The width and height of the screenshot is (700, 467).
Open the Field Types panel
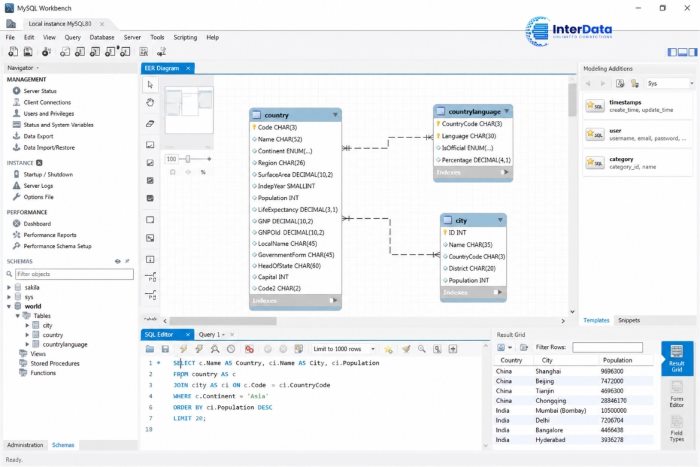coord(677,429)
